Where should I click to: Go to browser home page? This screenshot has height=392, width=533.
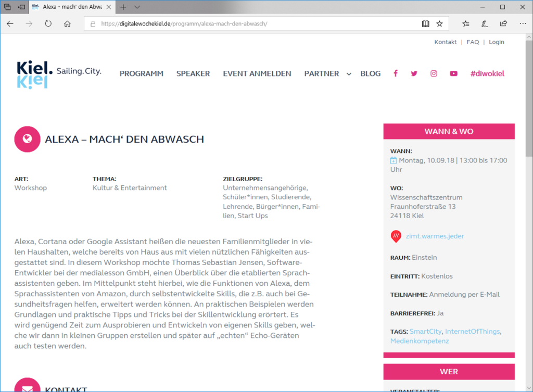click(x=67, y=23)
